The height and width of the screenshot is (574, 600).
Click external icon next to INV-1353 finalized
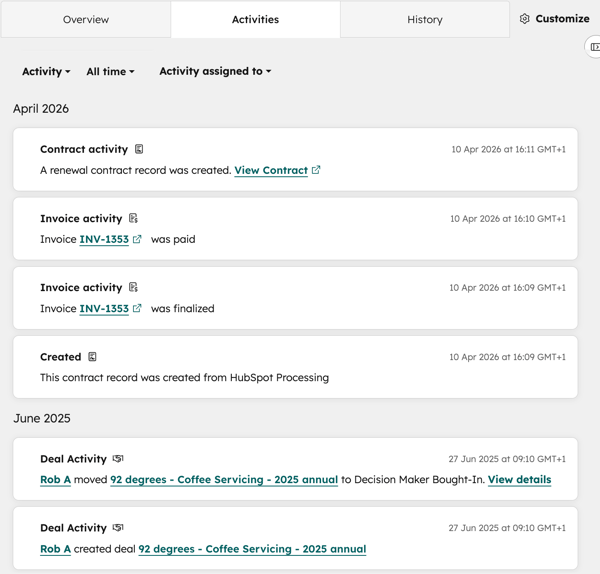click(x=137, y=308)
